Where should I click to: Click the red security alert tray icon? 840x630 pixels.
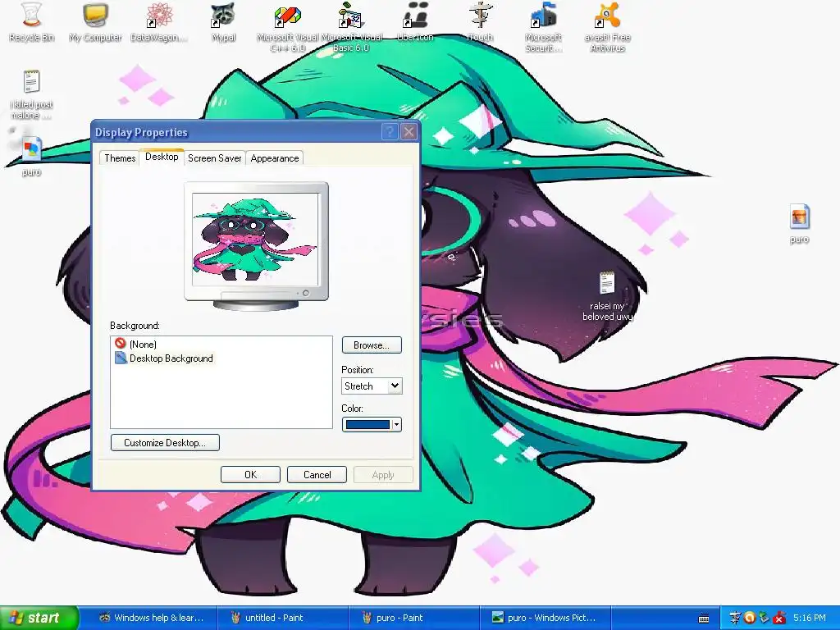pyautogui.click(x=779, y=618)
